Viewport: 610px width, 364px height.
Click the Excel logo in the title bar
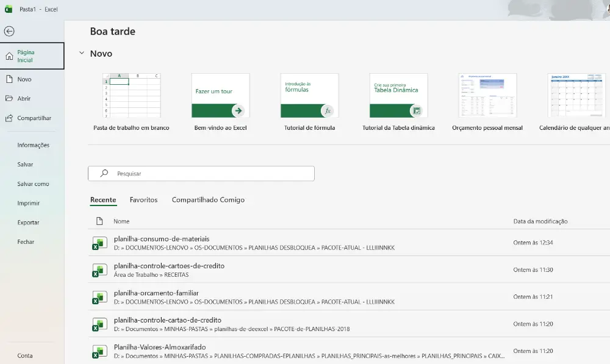pos(9,9)
